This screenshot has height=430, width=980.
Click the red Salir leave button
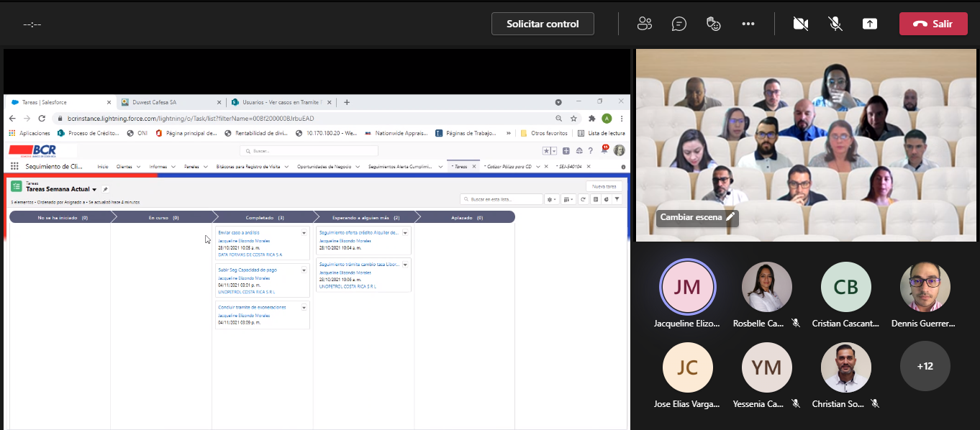(933, 24)
